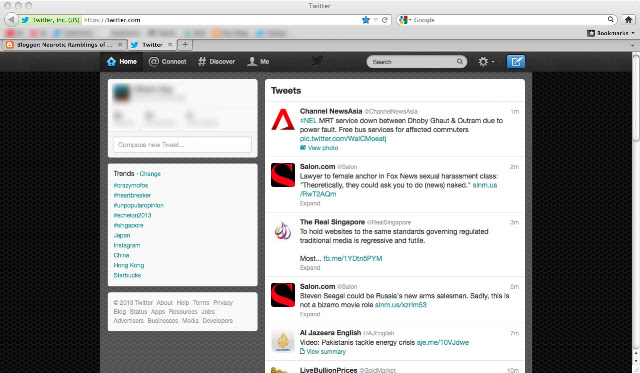
Task: Close the Twitter browser tab
Action: pyautogui.click(x=170, y=44)
